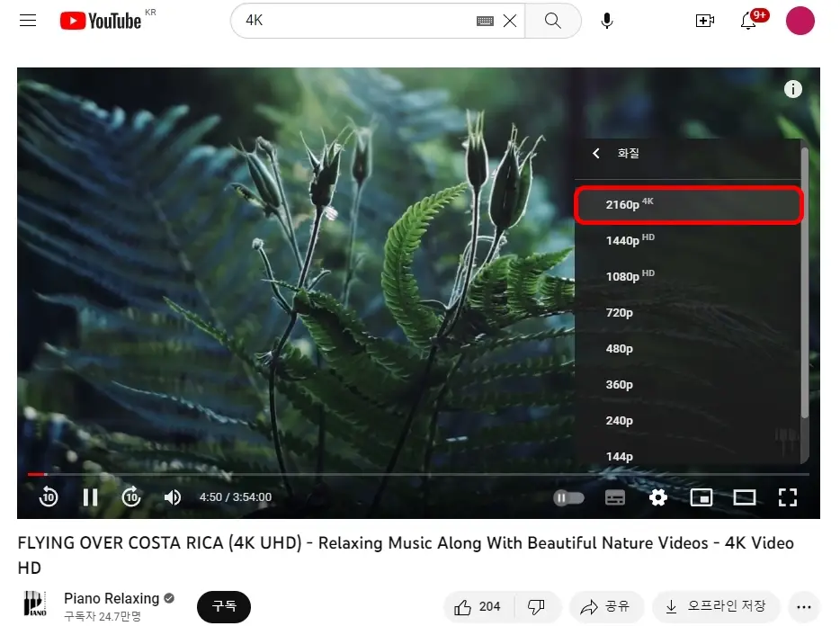Viewport: 840px width, 626px height.
Task: Toggle subtitles/captions
Action: coord(615,497)
